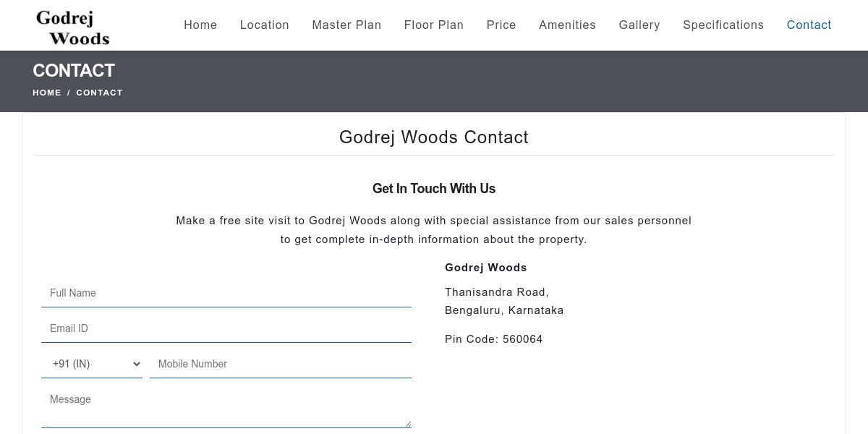Click the CONTACT breadcrumb item

click(x=99, y=93)
